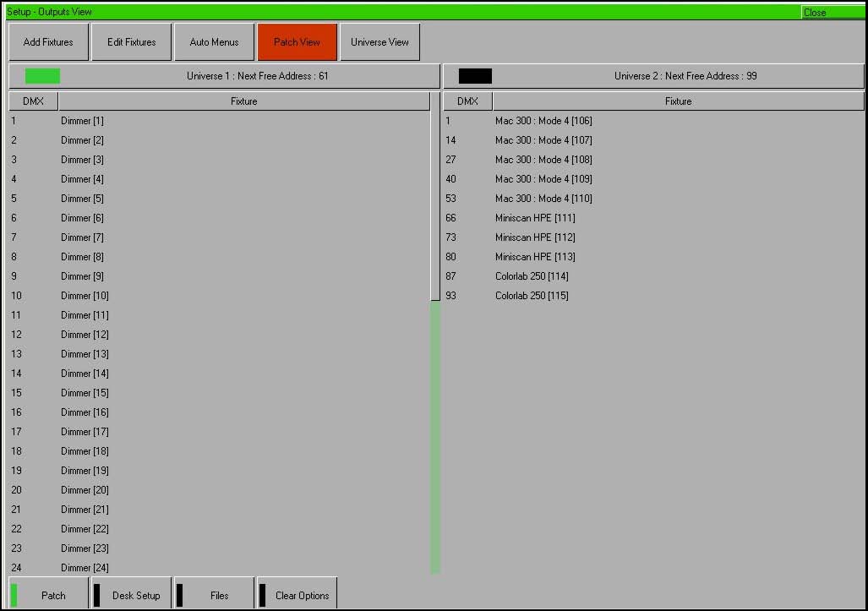Image resolution: width=868 pixels, height=611 pixels.
Task: Select Miniscan HPE [112] fixture
Action: click(x=535, y=237)
